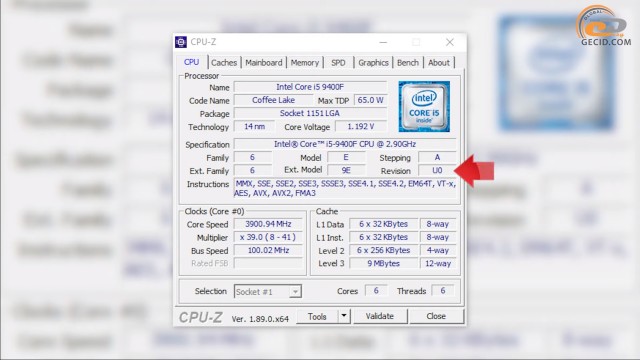Open the Caches tab
The height and width of the screenshot is (360, 640).
click(x=224, y=63)
